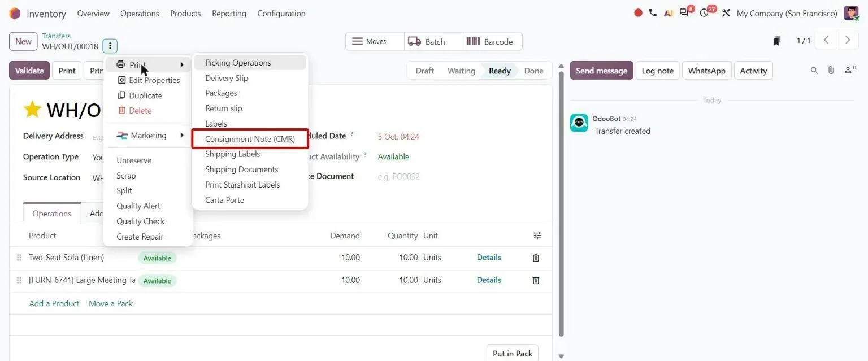Search messages with the magnifier icon

pos(814,71)
